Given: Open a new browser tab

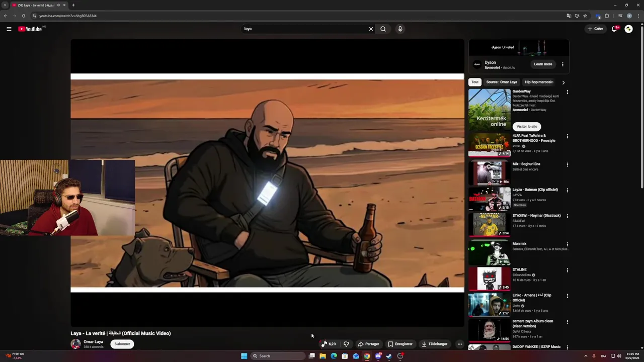Looking at the screenshot, I should pos(73,5).
